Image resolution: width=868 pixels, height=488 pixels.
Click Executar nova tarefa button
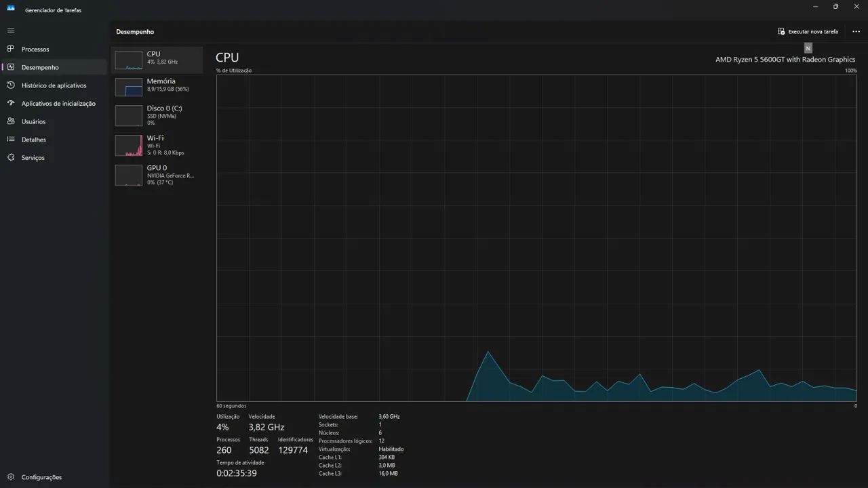(808, 31)
